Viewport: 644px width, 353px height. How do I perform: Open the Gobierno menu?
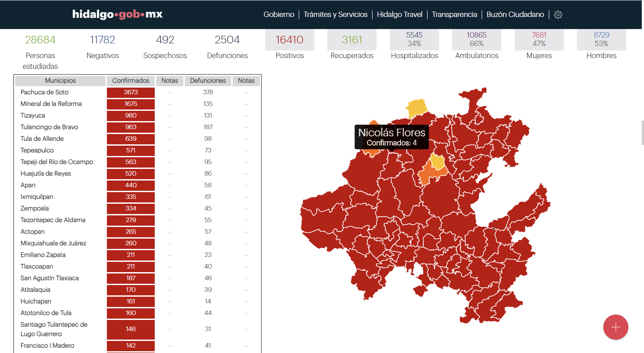(279, 15)
